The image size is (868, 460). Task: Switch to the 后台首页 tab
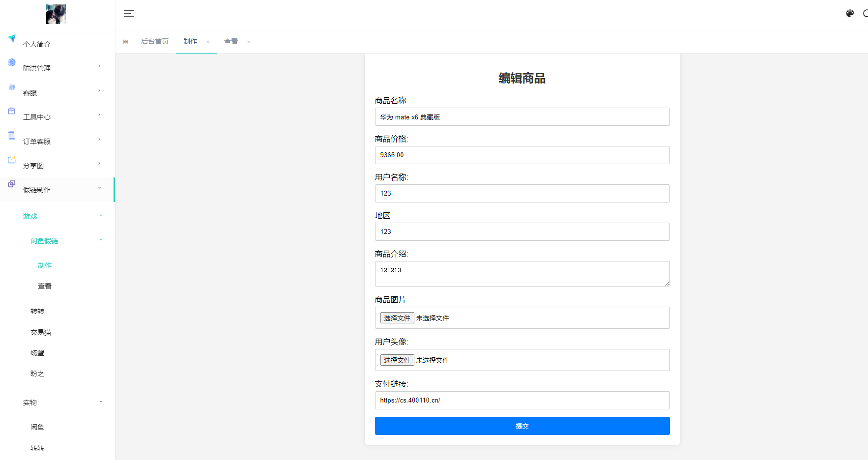click(x=154, y=42)
